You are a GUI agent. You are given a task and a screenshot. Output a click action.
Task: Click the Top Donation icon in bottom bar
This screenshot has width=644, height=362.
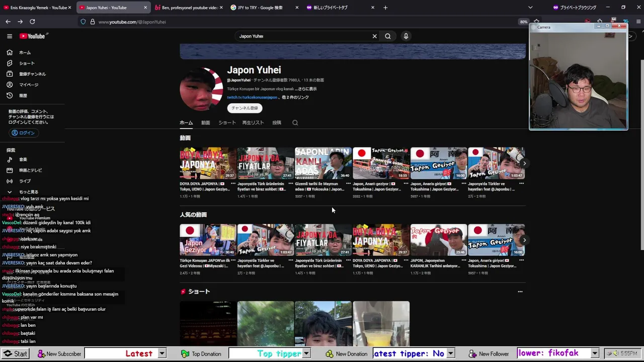pos(185,354)
